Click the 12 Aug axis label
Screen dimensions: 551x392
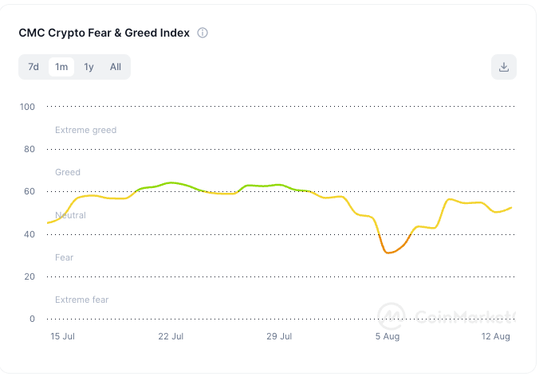495,336
